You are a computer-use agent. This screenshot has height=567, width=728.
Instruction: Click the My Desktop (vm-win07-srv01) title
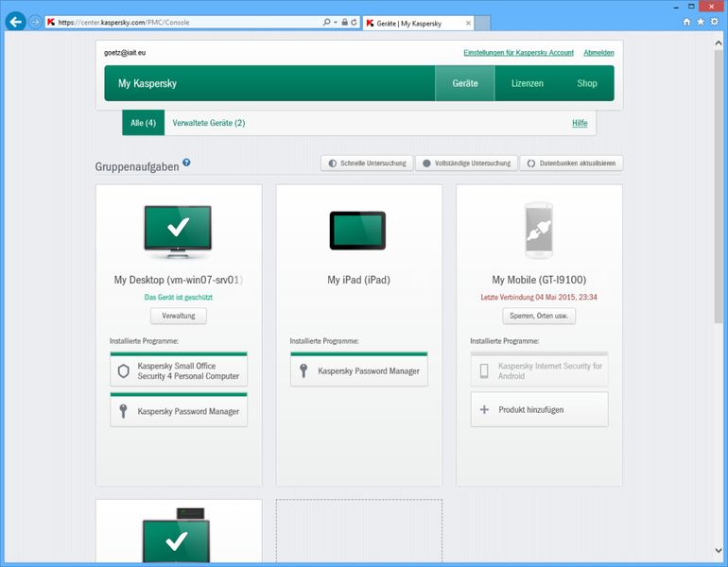point(179,280)
